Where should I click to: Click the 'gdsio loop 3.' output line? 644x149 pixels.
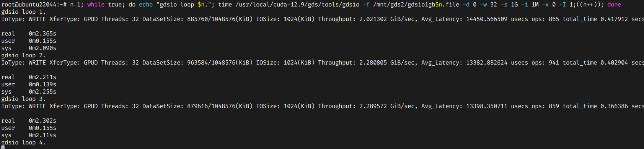tap(23, 99)
